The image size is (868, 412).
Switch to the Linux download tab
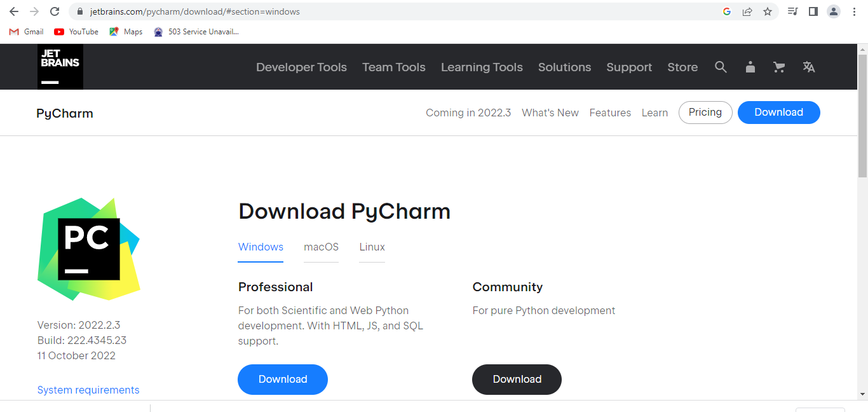(x=372, y=247)
